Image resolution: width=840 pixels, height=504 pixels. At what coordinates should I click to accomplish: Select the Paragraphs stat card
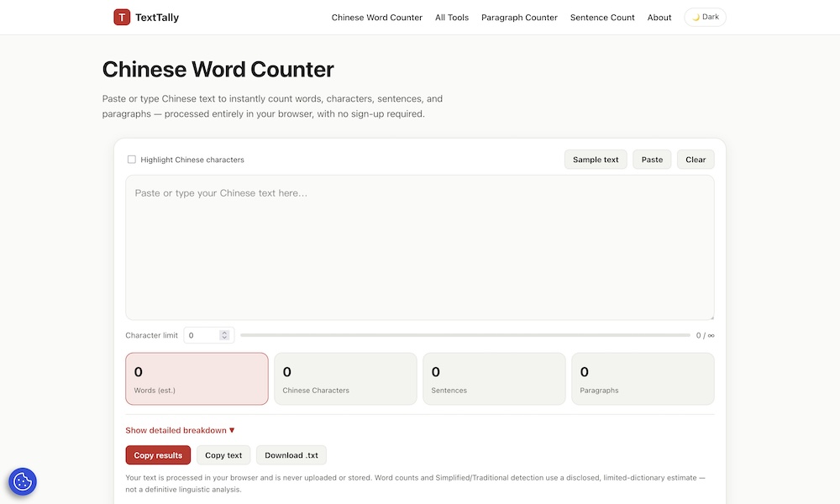643,379
